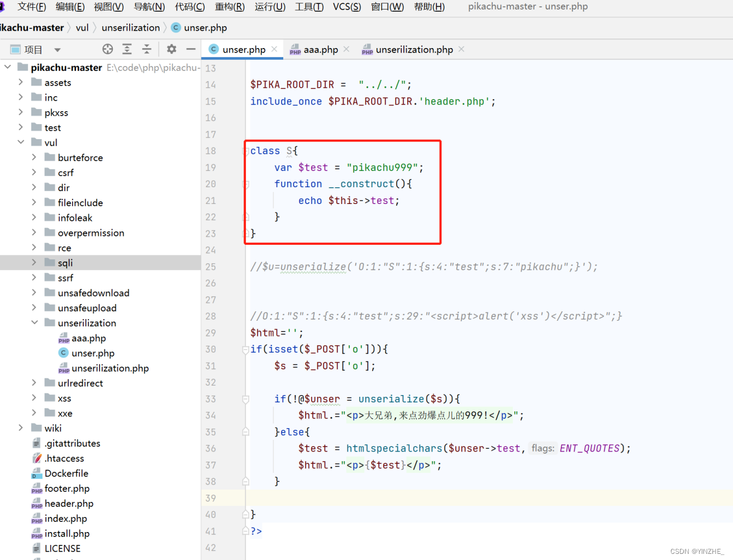
Task: Fold the if(isset) block at line 30
Action: pos(246,350)
